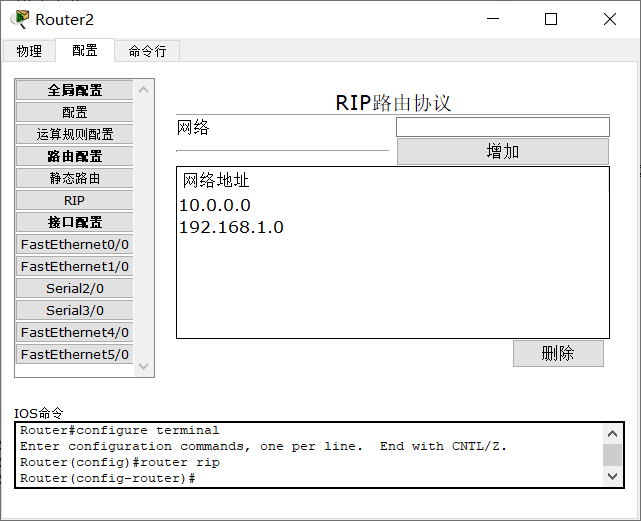The image size is (641, 521).
Task: Open the RIP routing settings
Action: pyautogui.click(x=75, y=200)
